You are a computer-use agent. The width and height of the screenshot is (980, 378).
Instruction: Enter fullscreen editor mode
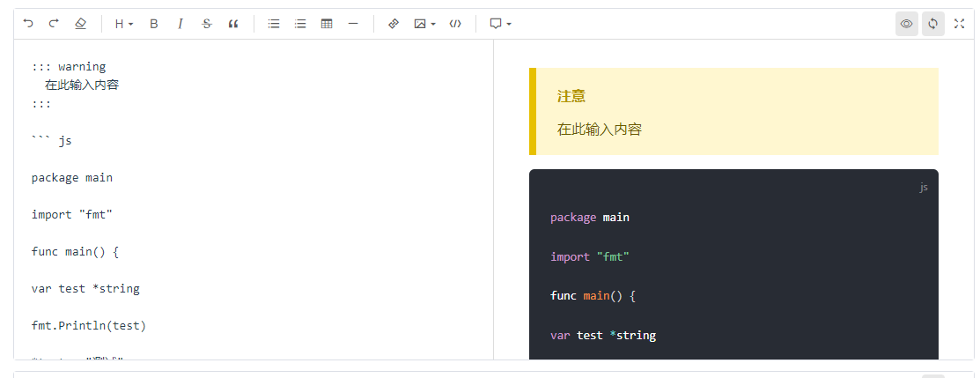(960, 24)
